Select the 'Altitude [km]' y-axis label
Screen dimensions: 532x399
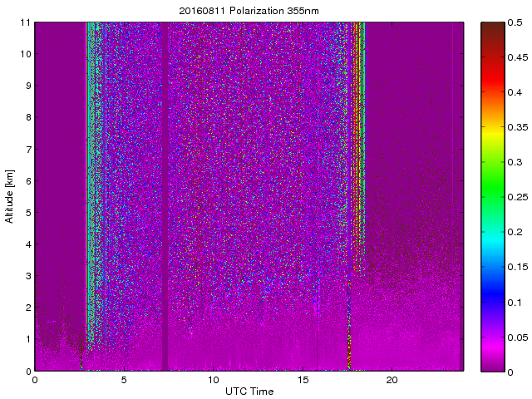(x=10, y=197)
